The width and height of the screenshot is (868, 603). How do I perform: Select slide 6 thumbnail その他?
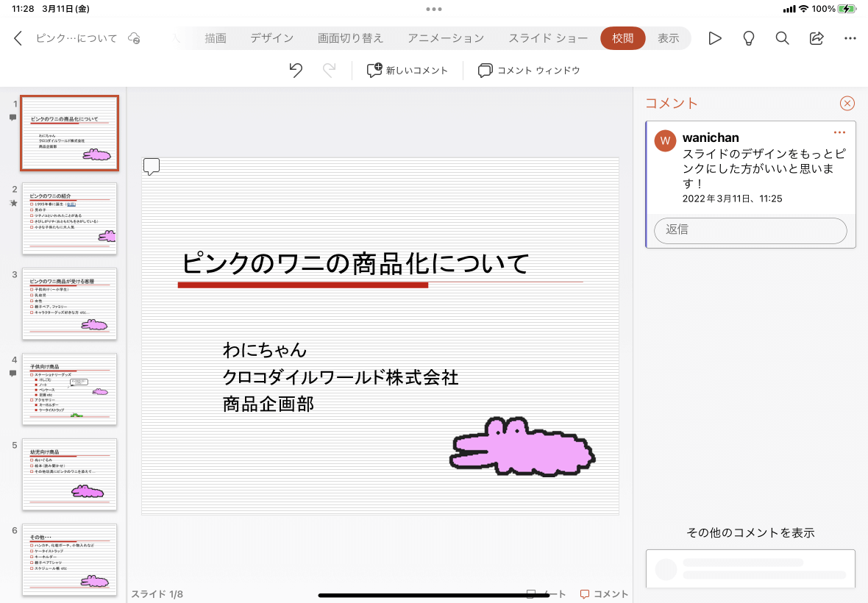click(70, 560)
